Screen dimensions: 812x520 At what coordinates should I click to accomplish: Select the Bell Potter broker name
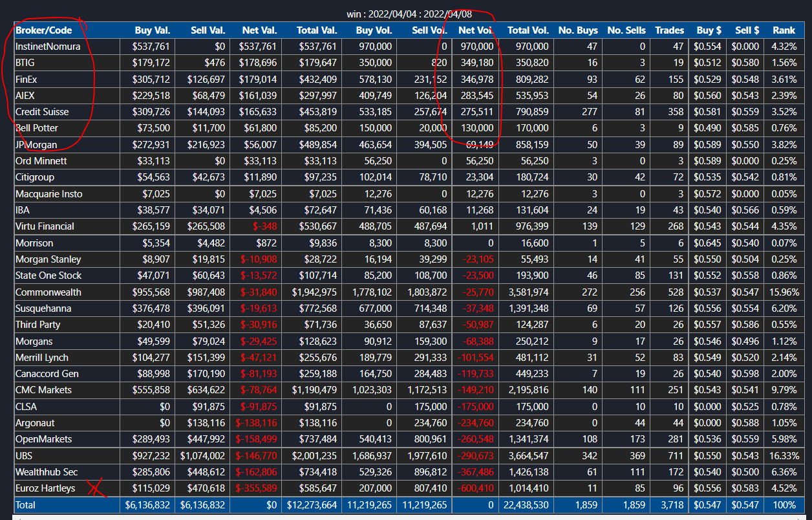tap(37, 128)
